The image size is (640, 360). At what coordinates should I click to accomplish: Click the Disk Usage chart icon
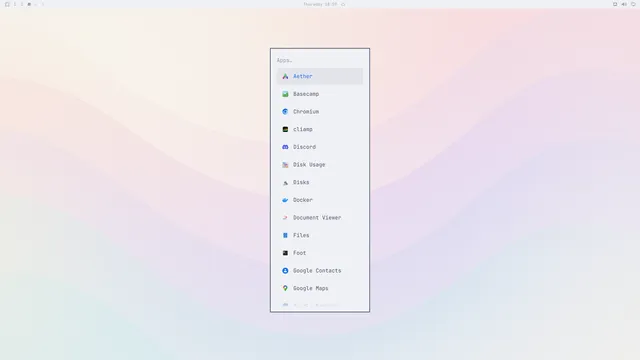[285, 164]
